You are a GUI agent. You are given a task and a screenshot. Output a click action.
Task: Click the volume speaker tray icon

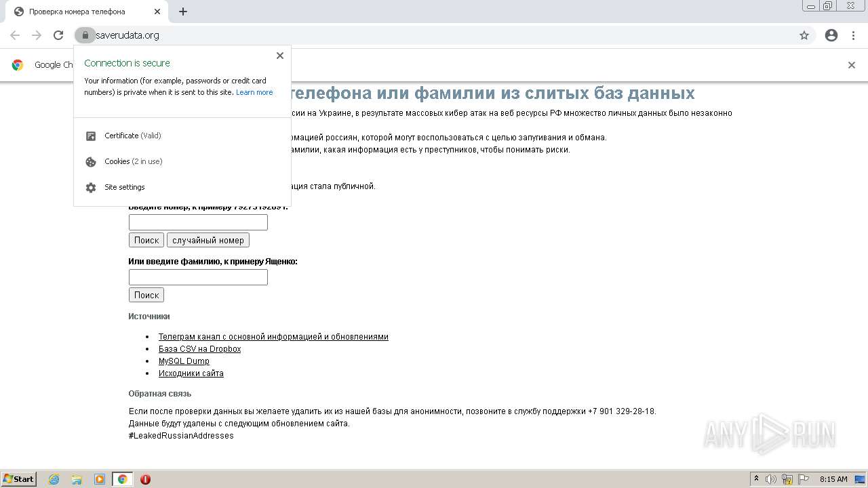coord(771,479)
